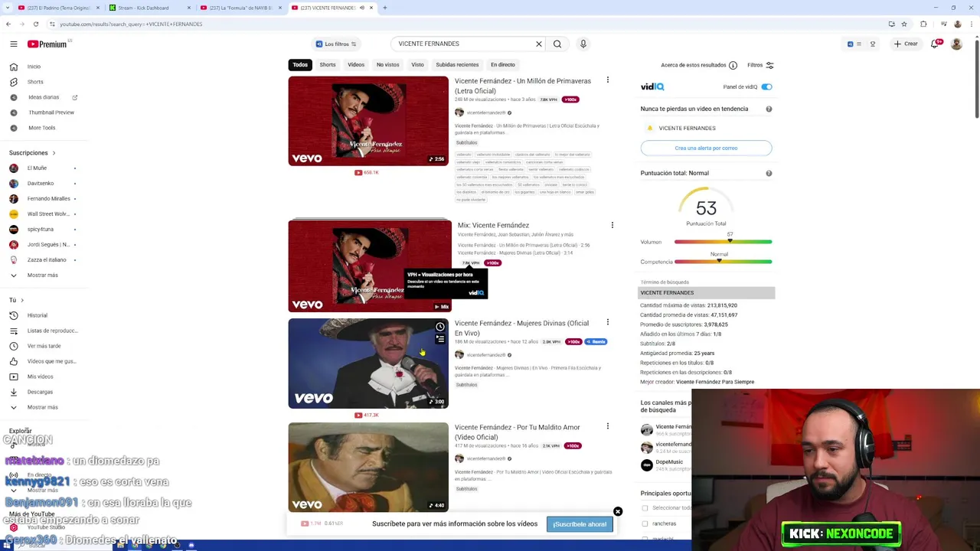The height and width of the screenshot is (551, 980).
Task: Check the Seleccionar todo checkbox
Action: (645, 508)
